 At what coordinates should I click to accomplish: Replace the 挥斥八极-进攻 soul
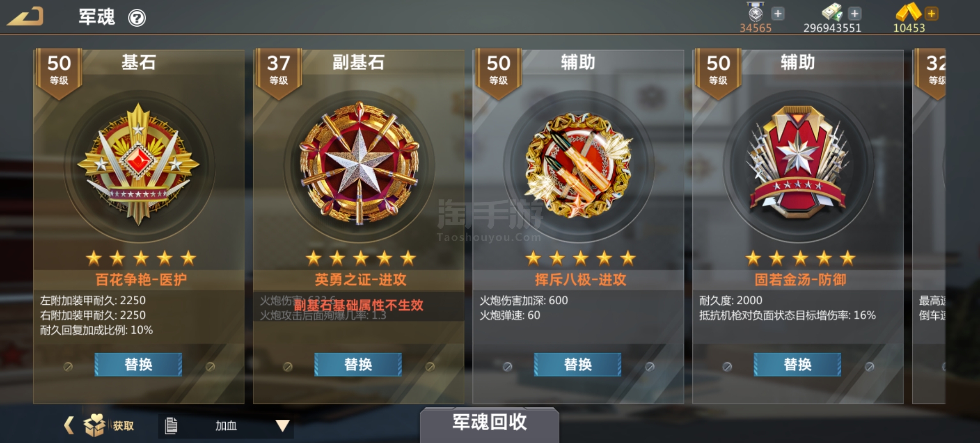(x=578, y=364)
